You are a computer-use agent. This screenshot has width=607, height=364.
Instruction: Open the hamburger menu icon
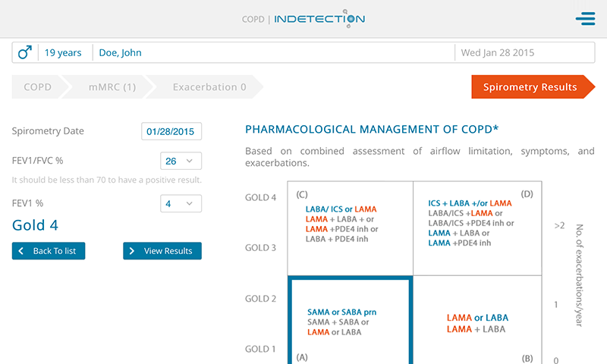585,19
